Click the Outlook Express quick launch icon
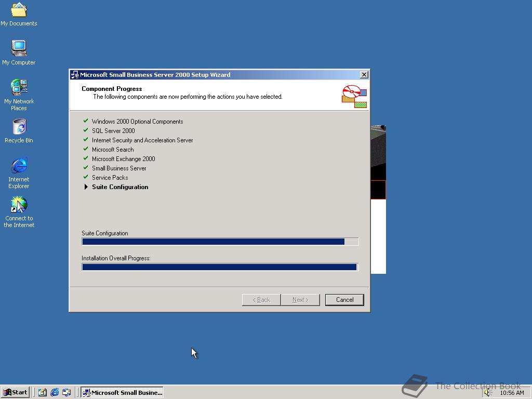Viewport: 532px width, 399px height. tap(66, 393)
